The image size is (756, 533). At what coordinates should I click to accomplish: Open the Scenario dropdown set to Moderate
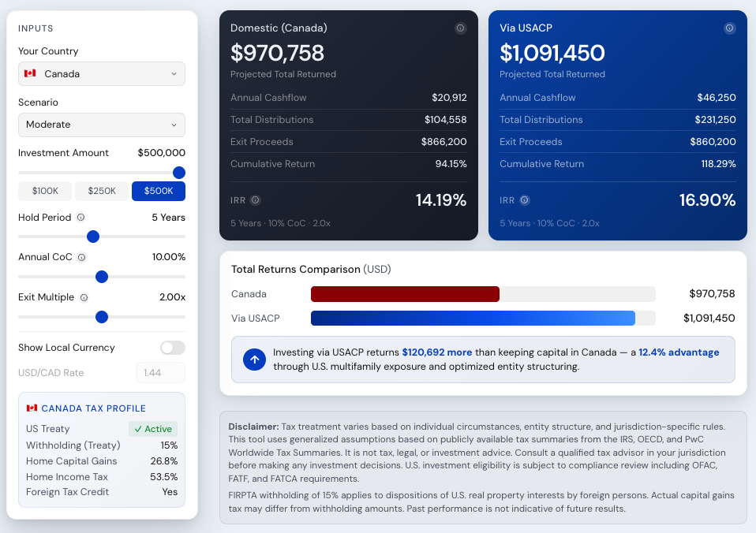102,125
